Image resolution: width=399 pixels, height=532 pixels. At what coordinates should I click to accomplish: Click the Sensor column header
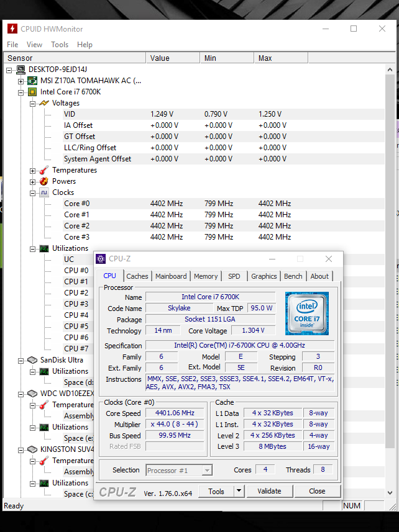click(x=75, y=58)
